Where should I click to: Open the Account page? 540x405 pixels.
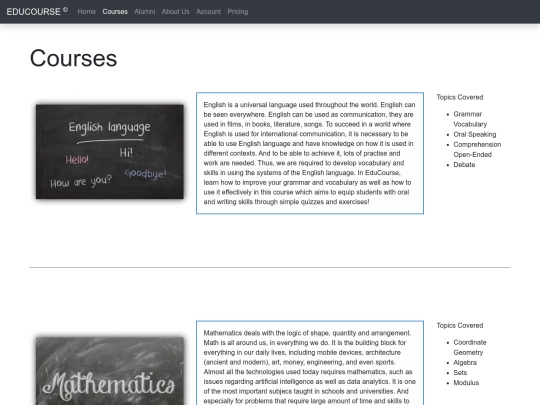click(x=208, y=12)
